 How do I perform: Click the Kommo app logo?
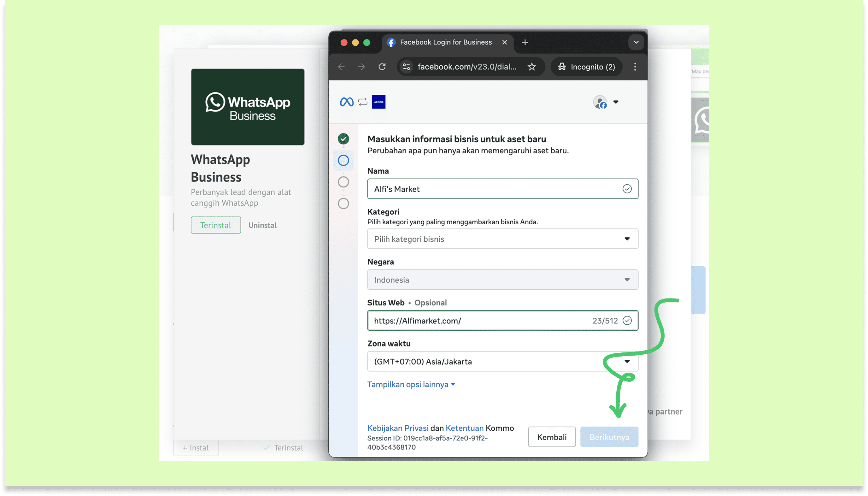[x=378, y=102]
